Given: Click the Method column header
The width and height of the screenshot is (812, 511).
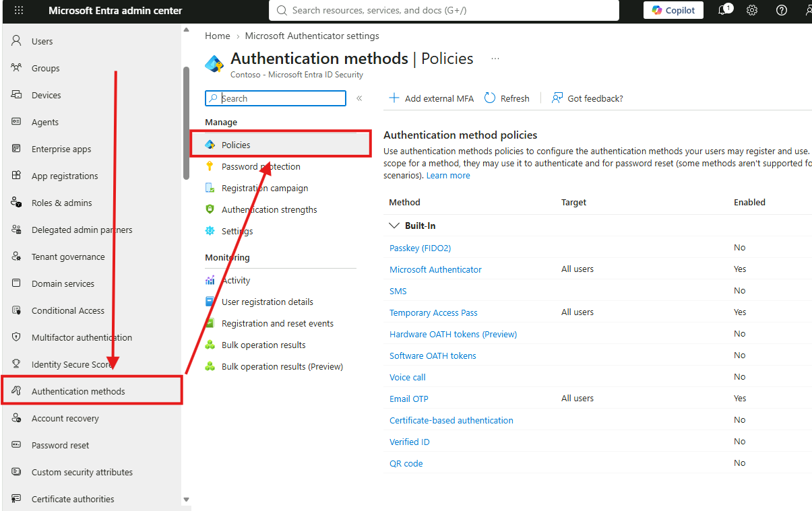Looking at the screenshot, I should (x=405, y=202).
